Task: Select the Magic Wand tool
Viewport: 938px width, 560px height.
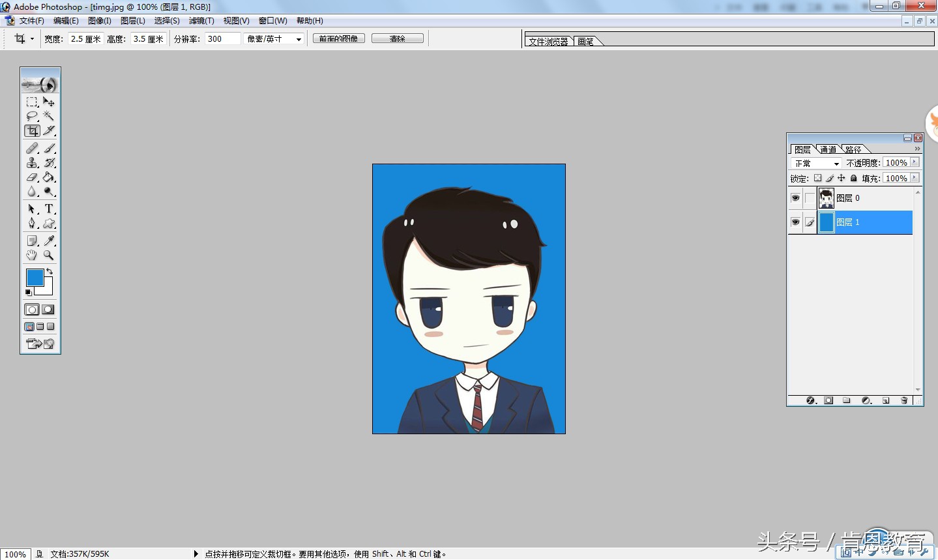Action: tap(49, 116)
